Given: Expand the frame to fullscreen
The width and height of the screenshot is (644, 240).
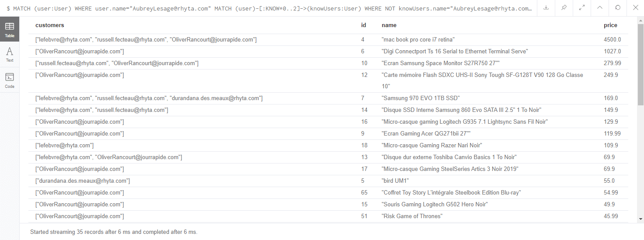Looking at the screenshot, I should tap(581, 8).
